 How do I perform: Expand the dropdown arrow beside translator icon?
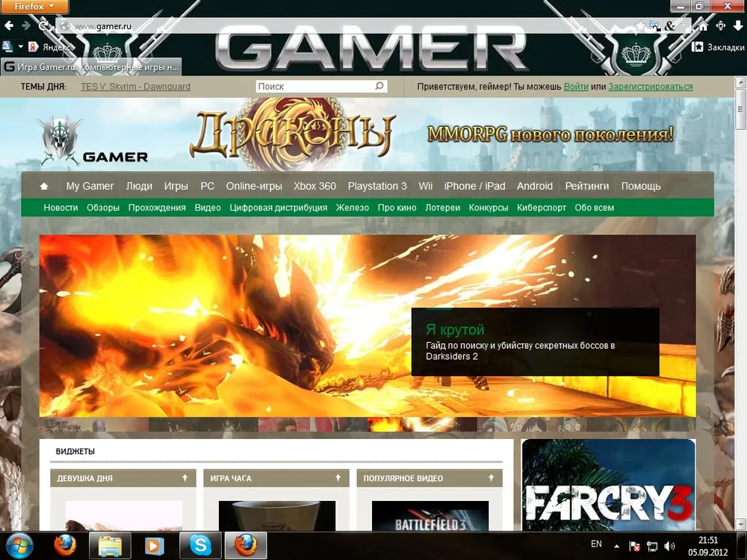click(20, 46)
